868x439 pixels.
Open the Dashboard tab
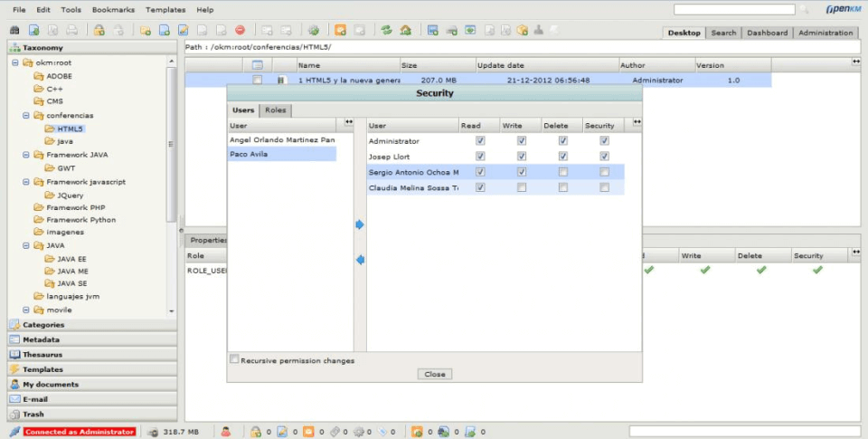768,33
